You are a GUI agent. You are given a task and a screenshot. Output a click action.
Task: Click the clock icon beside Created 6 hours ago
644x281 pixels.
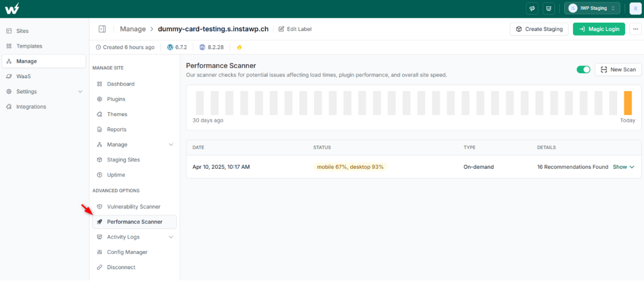(98, 47)
